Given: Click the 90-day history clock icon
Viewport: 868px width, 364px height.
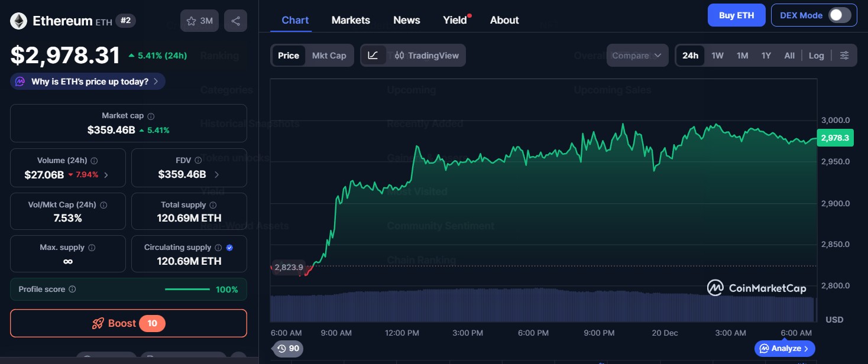Looking at the screenshot, I should [287, 349].
